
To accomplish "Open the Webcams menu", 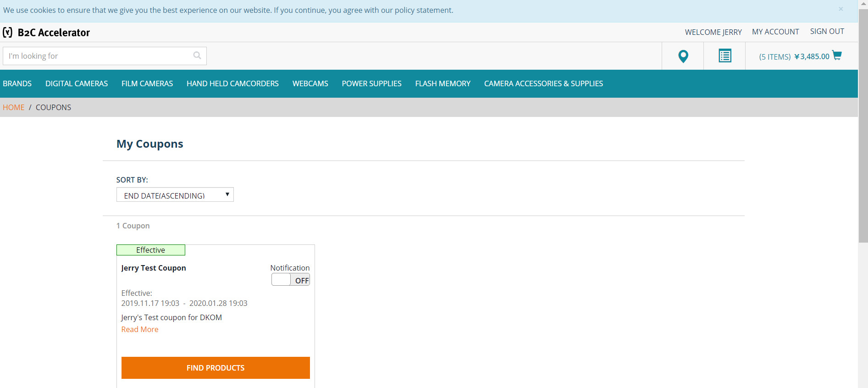I will tap(310, 83).
